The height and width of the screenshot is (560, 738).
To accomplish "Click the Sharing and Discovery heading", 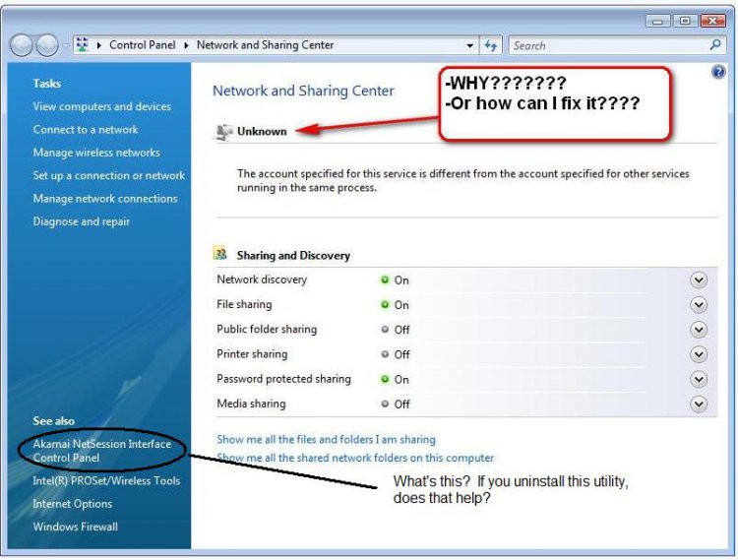I will (293, 256).
